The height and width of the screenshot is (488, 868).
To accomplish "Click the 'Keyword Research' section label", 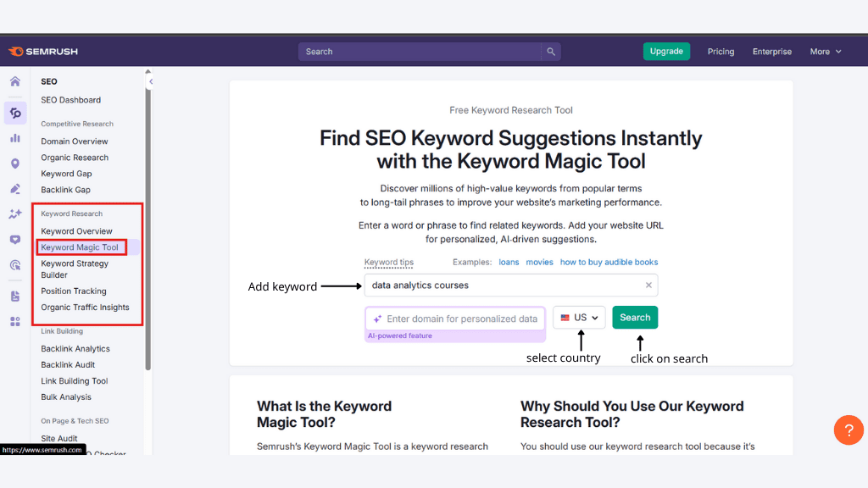I will click(x=71, y=213).
